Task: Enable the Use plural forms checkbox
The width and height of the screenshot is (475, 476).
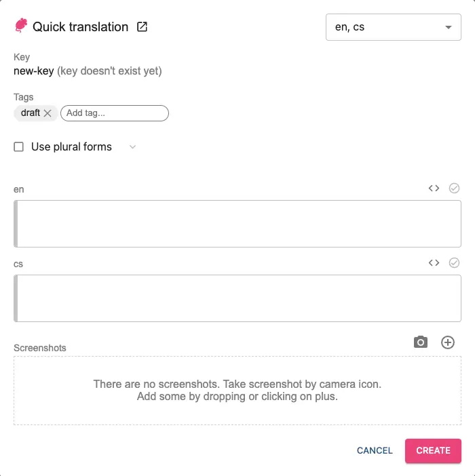Action: pyautogui.click(x=19, y=146)
